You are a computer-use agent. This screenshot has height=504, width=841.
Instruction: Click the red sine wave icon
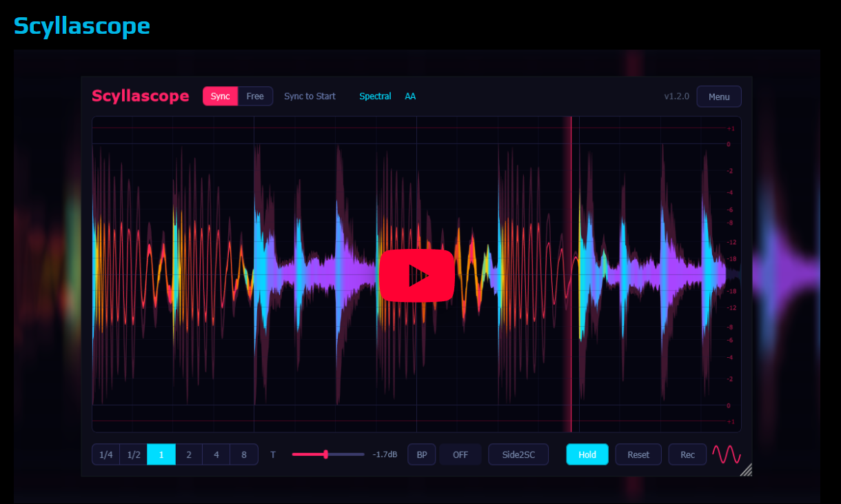click(x=727, y=454)
